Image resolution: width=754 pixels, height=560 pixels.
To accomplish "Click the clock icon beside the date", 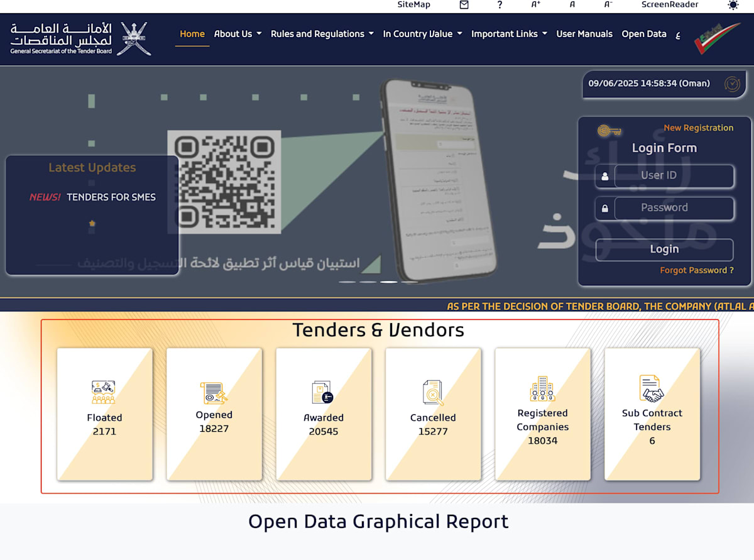I will point(732,84).
